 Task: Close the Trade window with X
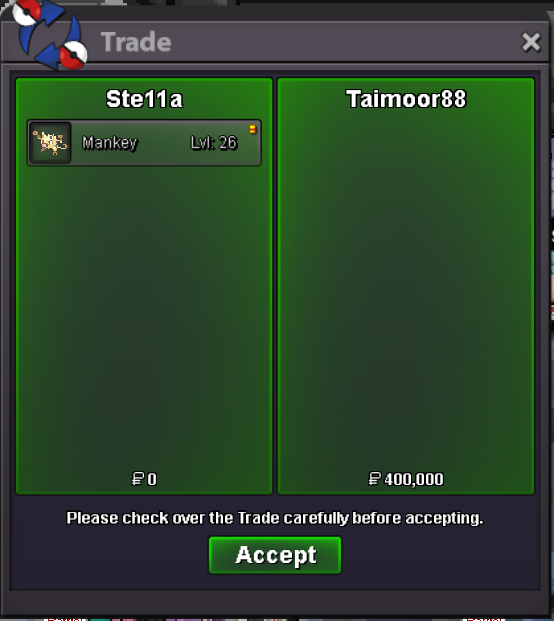click(x=531, y=42)
